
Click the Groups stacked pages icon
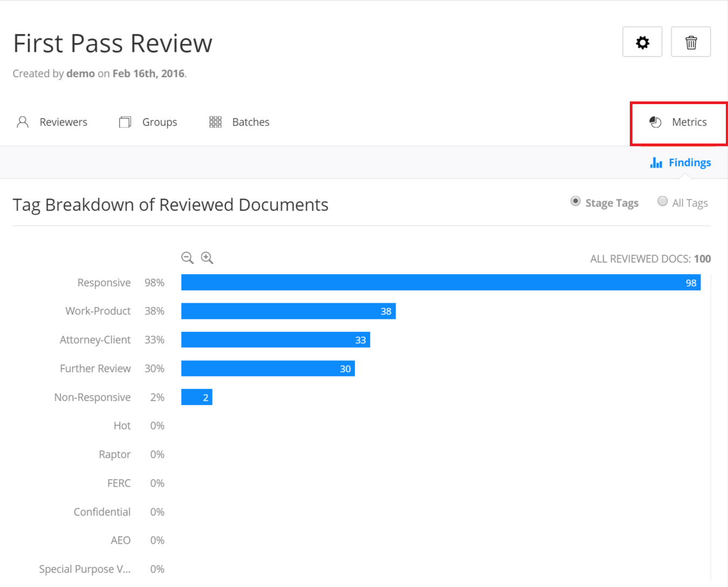125,122
